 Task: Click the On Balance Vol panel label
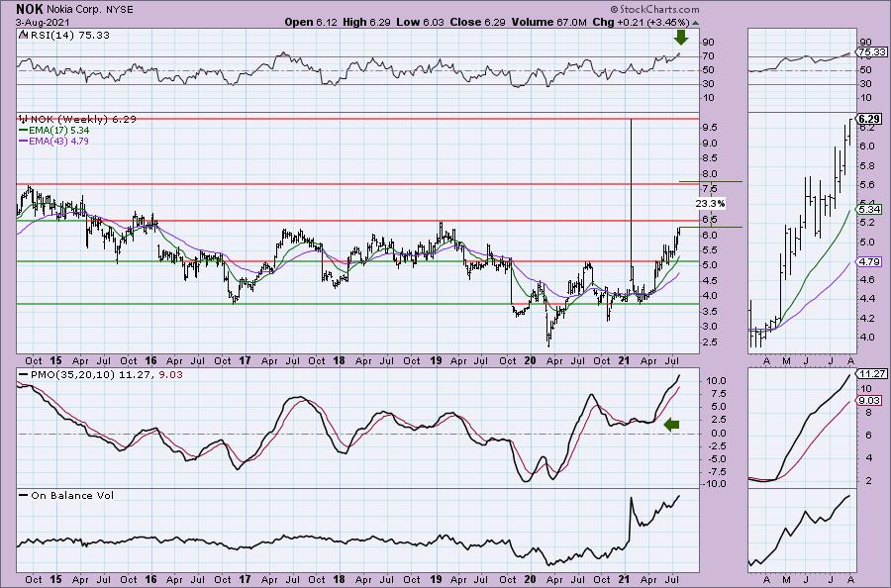[66, 495]
